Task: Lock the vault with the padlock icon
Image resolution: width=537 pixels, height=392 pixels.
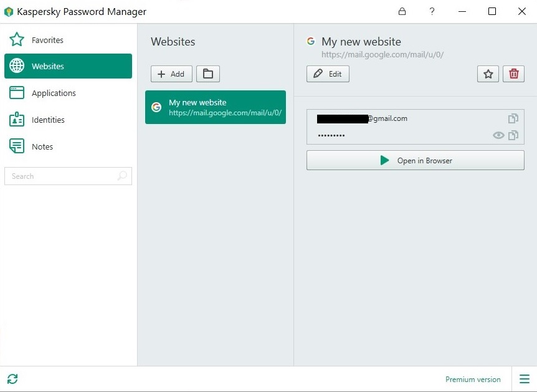Action: coord(402,11)
